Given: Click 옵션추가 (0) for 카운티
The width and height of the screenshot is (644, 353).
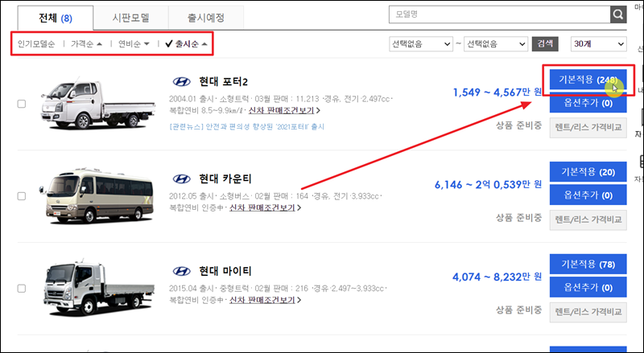Looking at the screenshot, I should pyautogui.click(x=588, y=195).
